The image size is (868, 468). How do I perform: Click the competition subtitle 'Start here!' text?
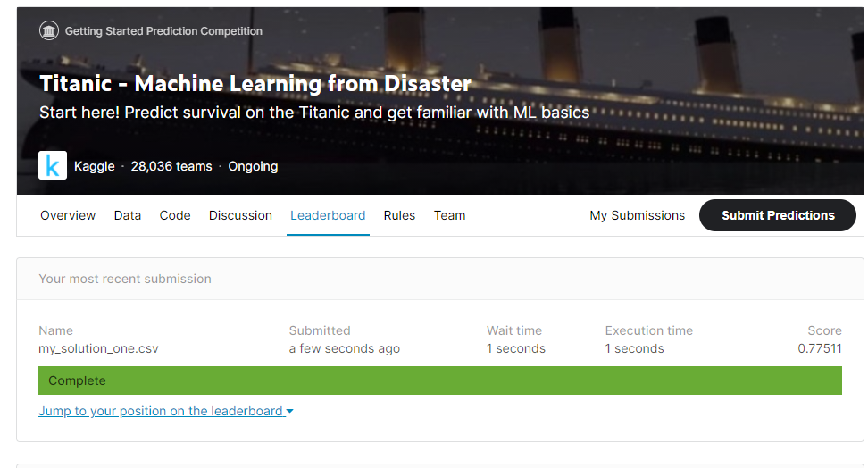point(314,113)
